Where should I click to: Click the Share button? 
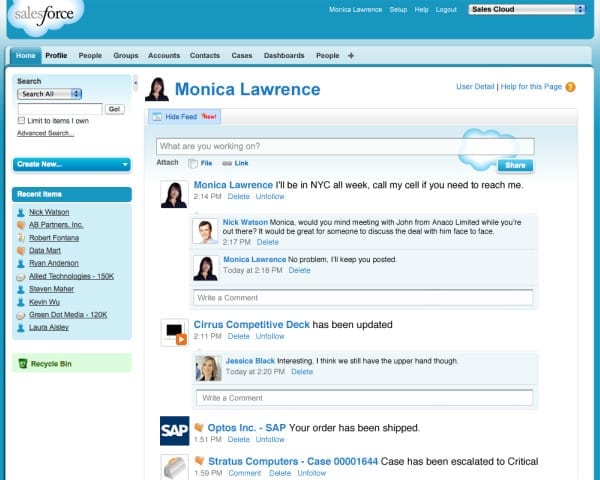tap(515, 165)
